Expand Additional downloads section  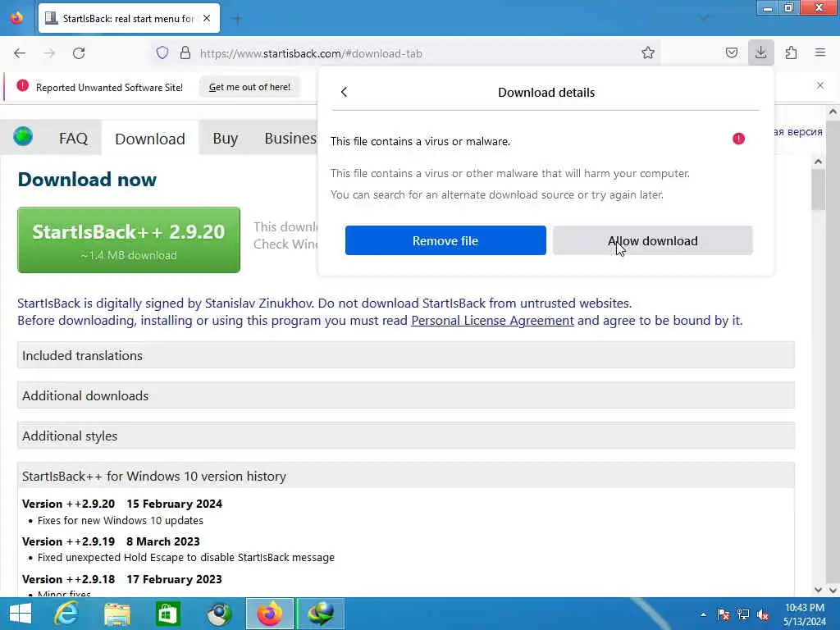(x=405, y=395)
